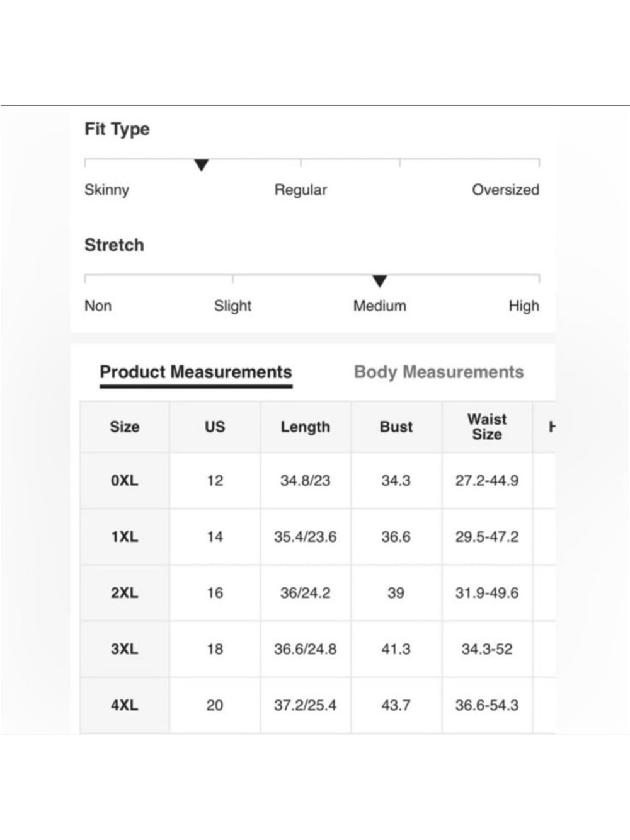The width and height of the screenshot is (630, 840).
Task: Click the Waist Size column header
Action: [x=487, y=427]
